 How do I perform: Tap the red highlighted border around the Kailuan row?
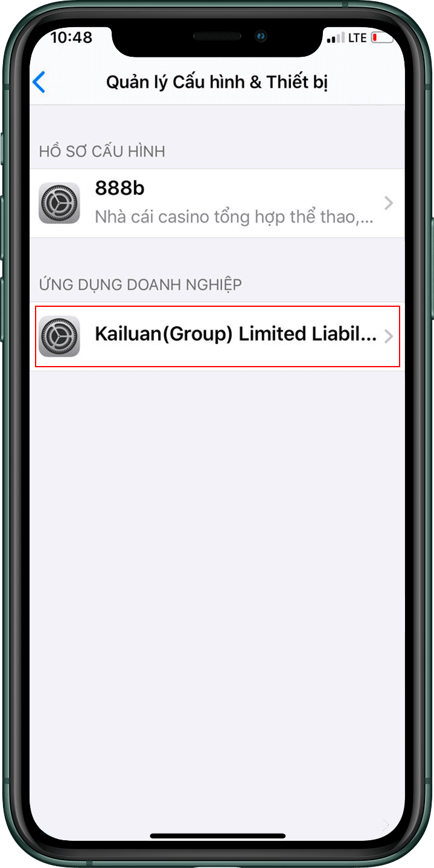[217, 307]
